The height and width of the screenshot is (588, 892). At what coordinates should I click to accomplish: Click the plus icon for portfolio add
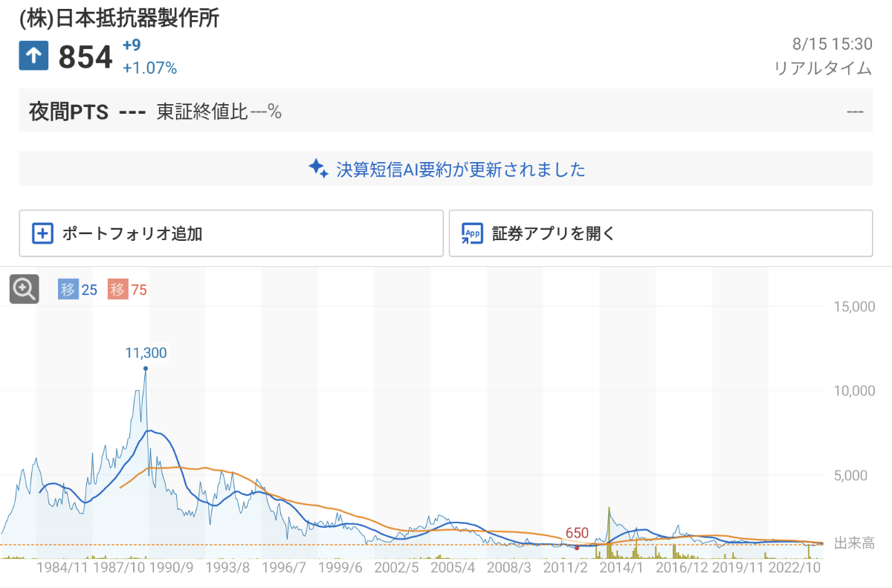43,233
